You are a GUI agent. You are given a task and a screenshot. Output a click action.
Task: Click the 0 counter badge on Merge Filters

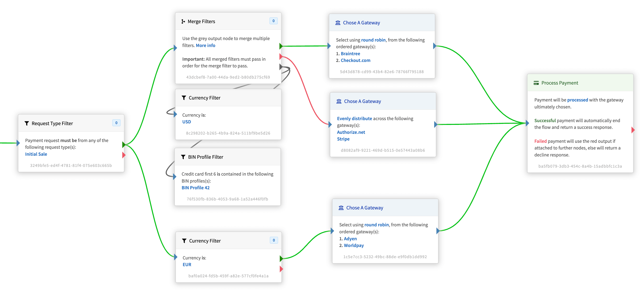click(x=273, y=21)
